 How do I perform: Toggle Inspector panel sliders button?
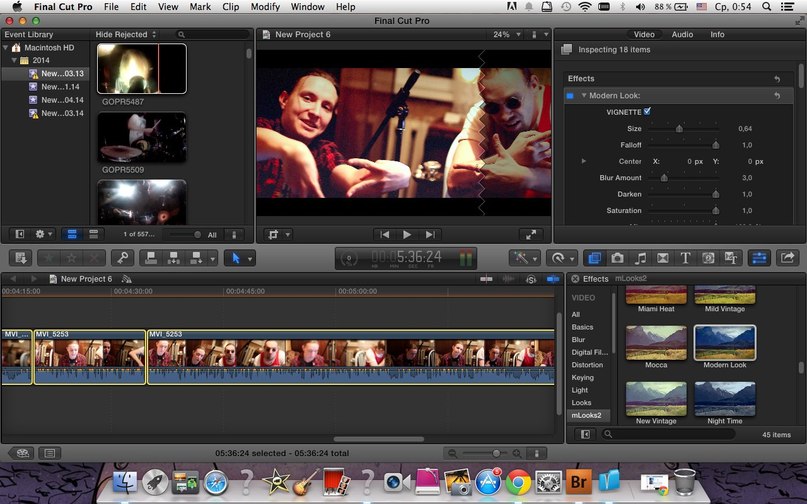759,257
